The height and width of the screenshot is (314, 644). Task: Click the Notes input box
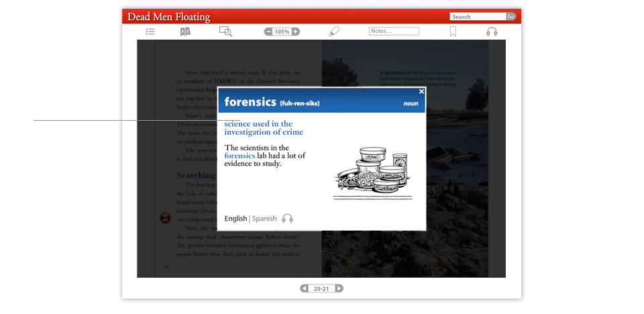394,32
